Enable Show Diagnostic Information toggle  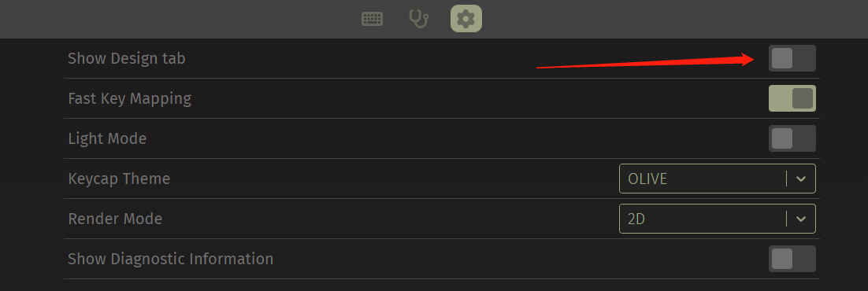click(x=792, y=258)
